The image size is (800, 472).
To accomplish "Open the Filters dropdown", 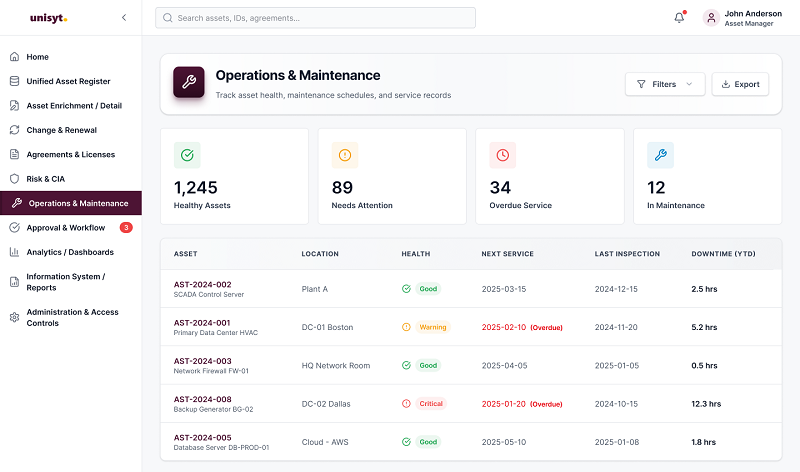I will coord(665,84).
